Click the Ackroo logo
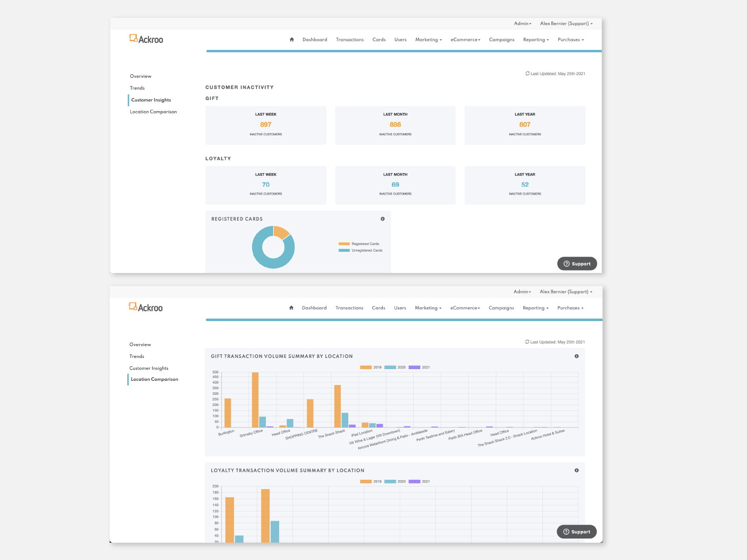 click(x=146, y=39)
